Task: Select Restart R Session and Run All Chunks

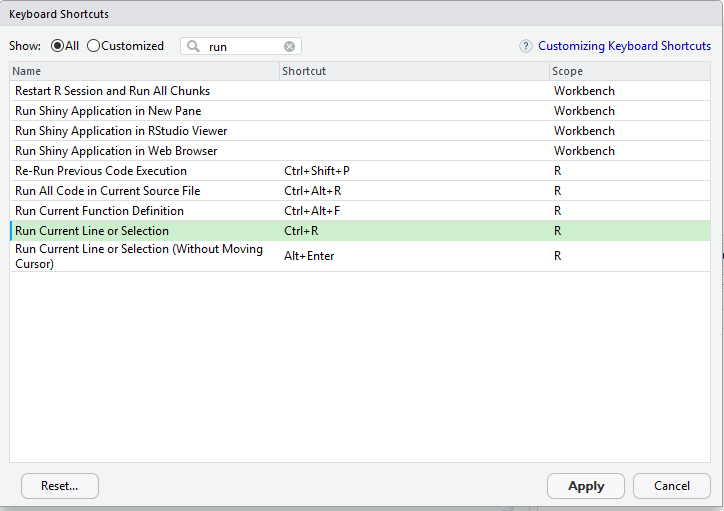Action: click(112, 91)
